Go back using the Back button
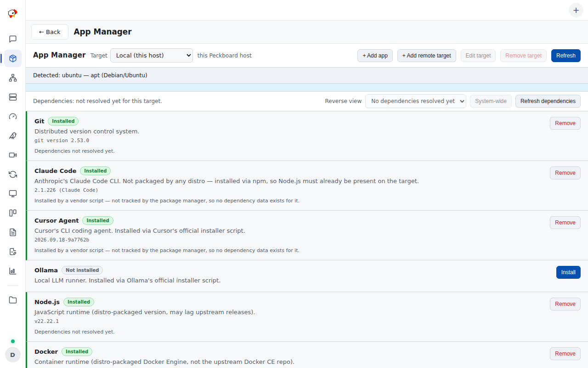Screen dimensions: 588x368 click(50, 32)
